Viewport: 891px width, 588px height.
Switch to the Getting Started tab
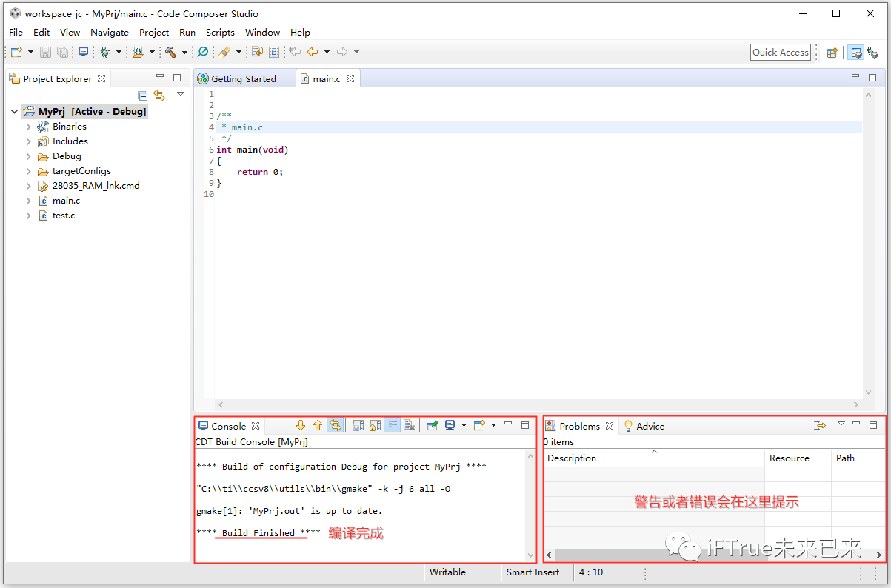tap(243, 78)
